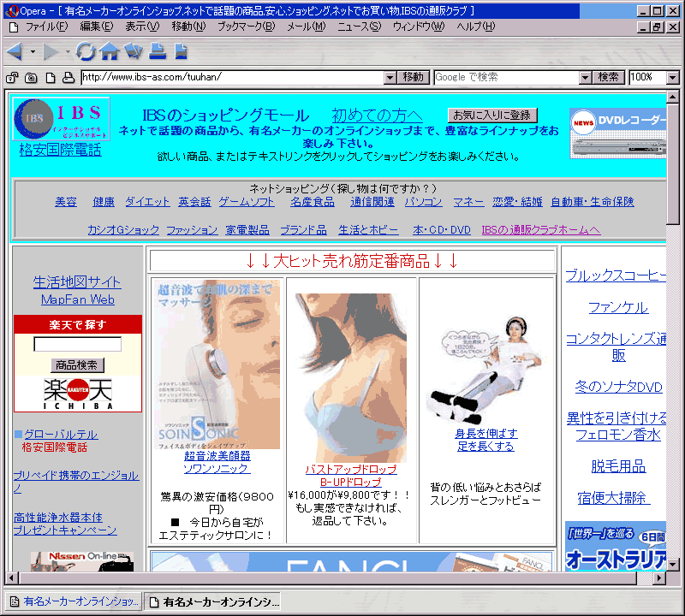Click the vertical scrollbar down arrow
This screenshot has width=685, height=616.
(x=673, y=565)
